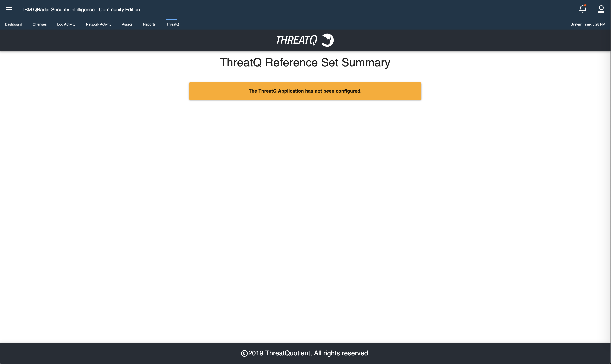The height and width of the screenshot is (364, 611).
Task: Go to the Reports tab
Action: tap(149, 24)
